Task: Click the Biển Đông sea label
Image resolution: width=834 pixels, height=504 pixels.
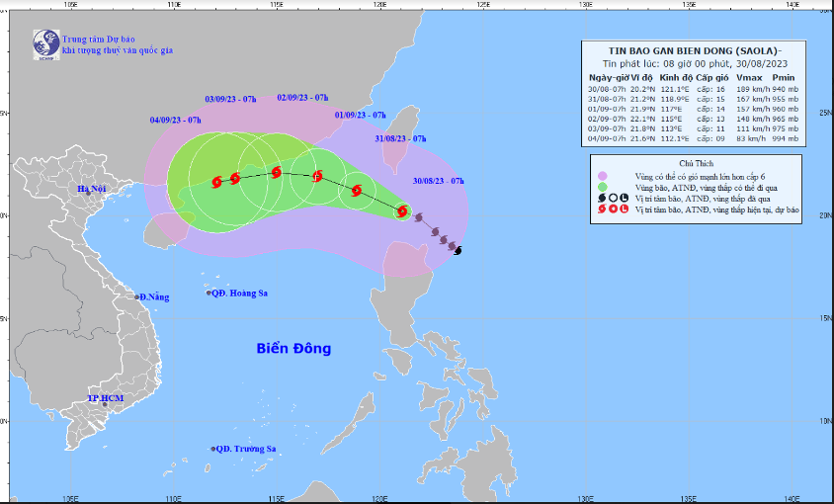Action: pyautogui.click(x=293, y=349)
